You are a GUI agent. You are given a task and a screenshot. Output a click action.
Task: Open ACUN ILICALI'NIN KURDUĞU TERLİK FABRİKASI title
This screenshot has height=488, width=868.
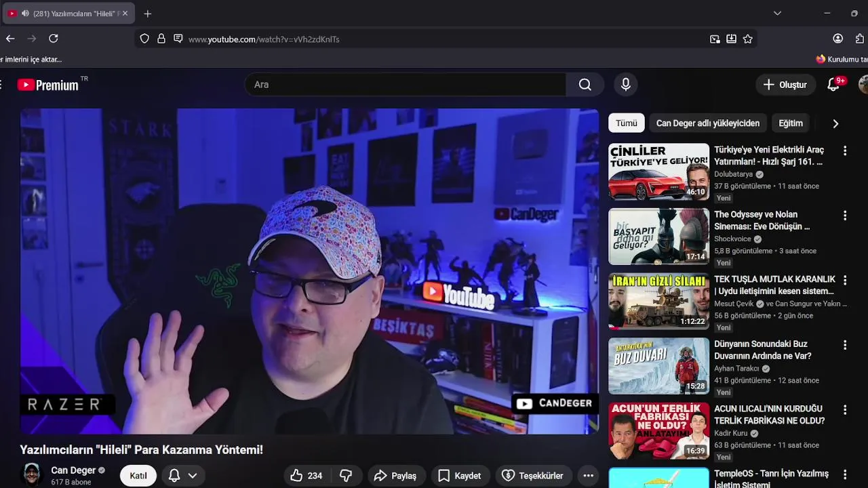[770, 415]
